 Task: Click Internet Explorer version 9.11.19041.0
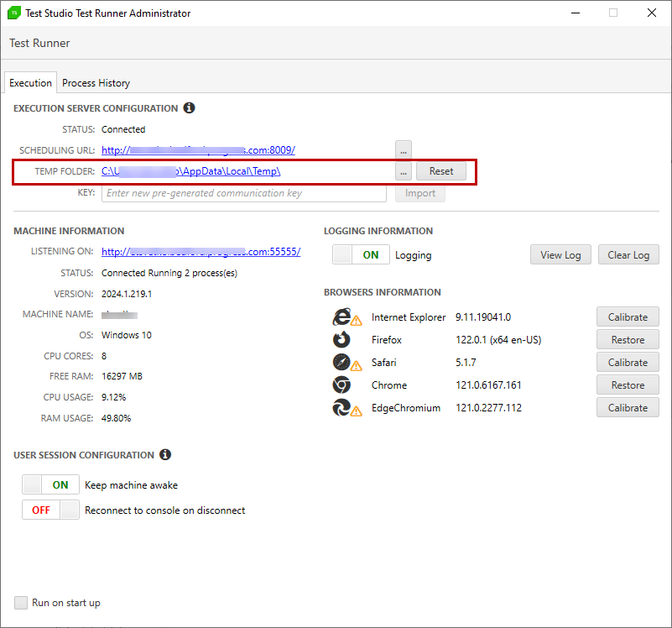tap(483, 317)
